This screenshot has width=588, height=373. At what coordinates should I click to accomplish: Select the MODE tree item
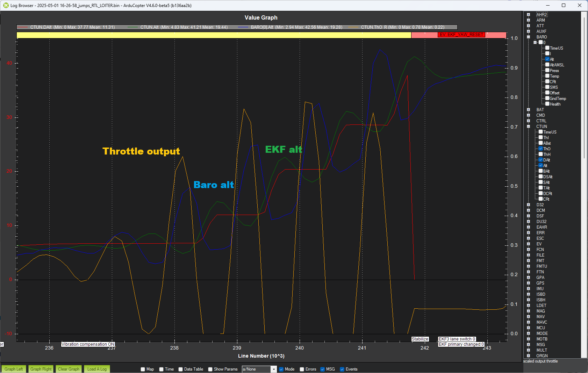[542, 333]
